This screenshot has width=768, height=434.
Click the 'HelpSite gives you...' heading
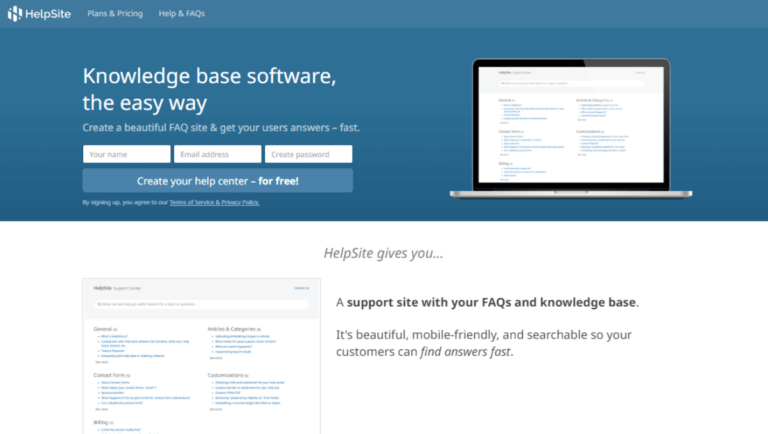click(x=384, y=253)
